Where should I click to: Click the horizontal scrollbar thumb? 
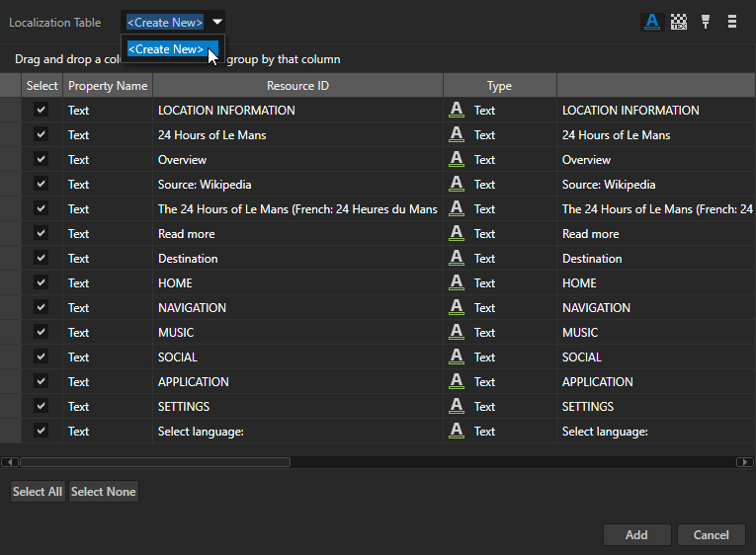click(x=154, y=461)
